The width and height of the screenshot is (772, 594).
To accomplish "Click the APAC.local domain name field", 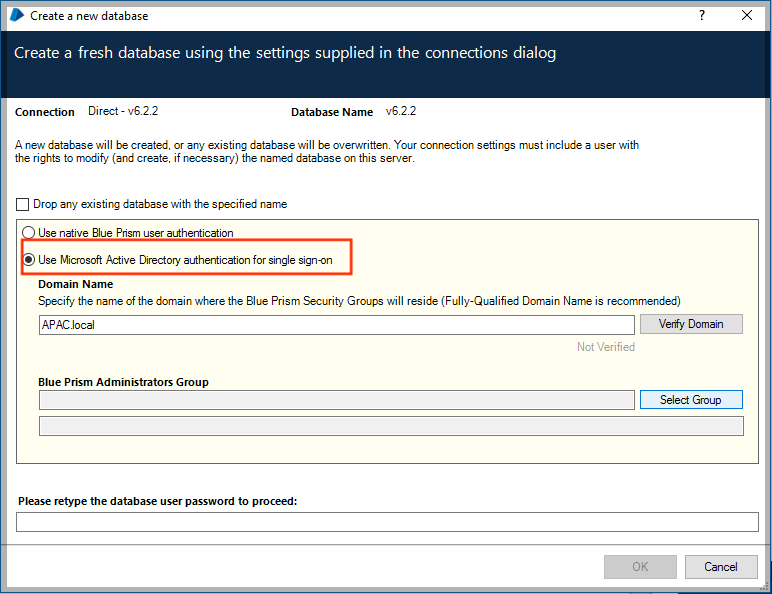I will point(336,325).
